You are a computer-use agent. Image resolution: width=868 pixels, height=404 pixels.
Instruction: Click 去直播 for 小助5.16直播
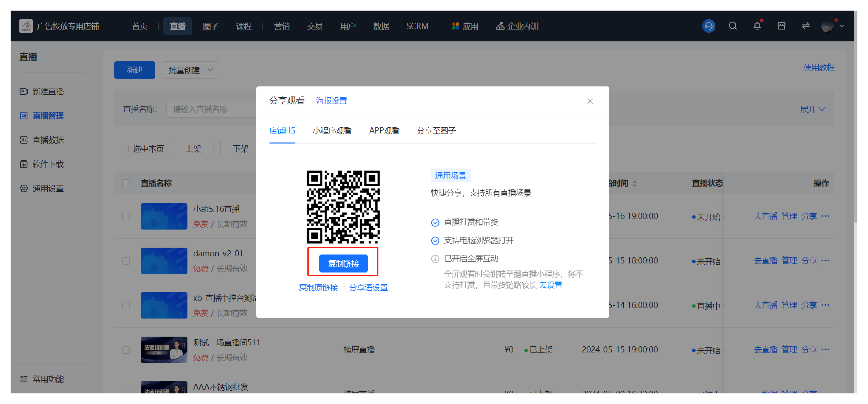765,216
